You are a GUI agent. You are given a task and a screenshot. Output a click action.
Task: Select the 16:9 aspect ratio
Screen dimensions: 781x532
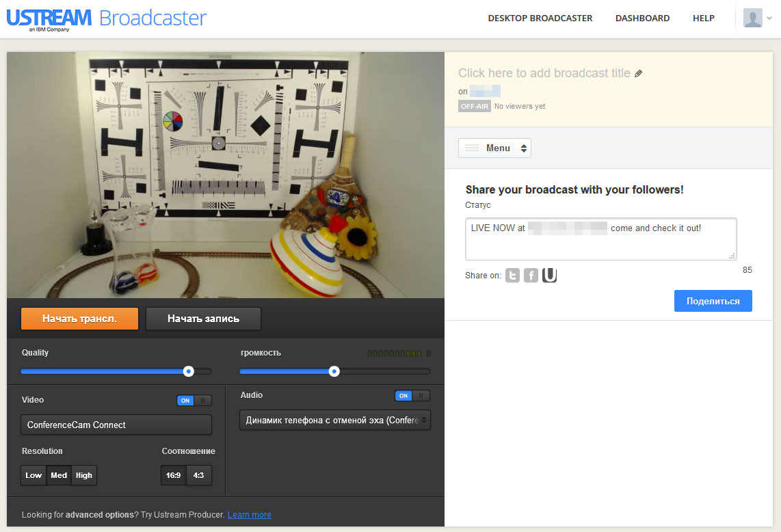coord(173,475)
